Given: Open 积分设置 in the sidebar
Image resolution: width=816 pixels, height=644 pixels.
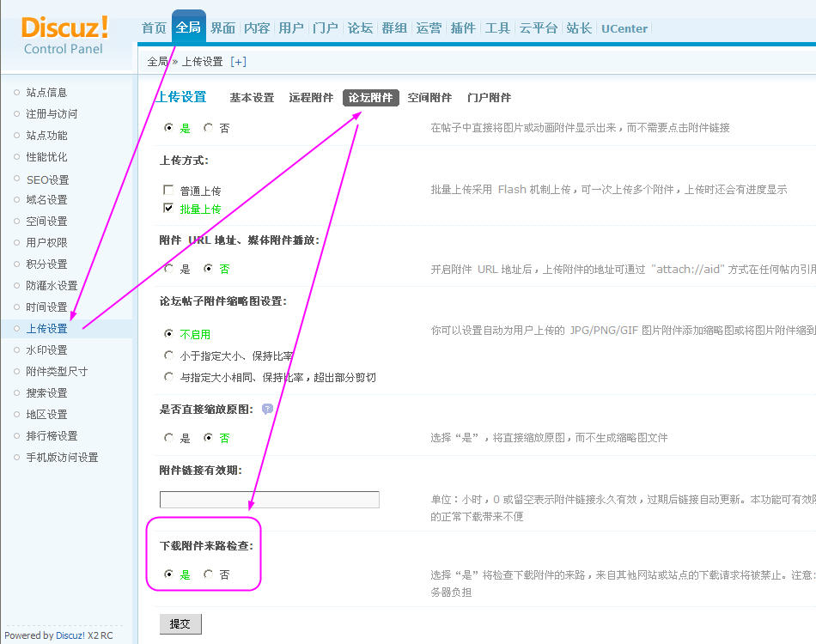Looking at the screenshot, I should 47,264.
